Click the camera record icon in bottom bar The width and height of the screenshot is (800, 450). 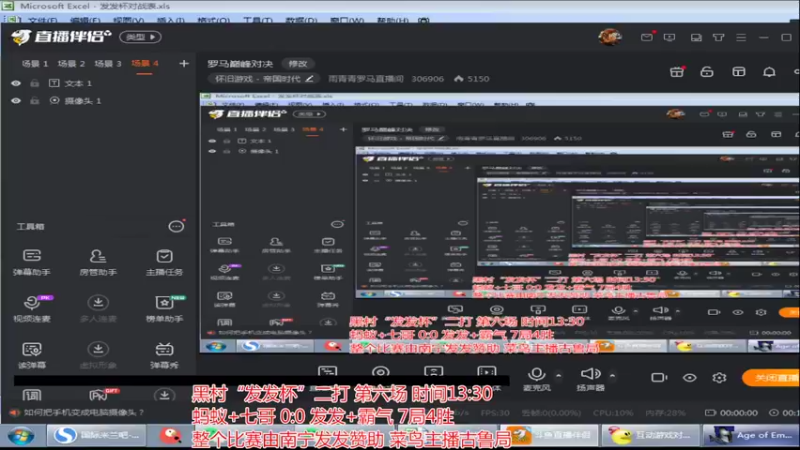point(659,378)
